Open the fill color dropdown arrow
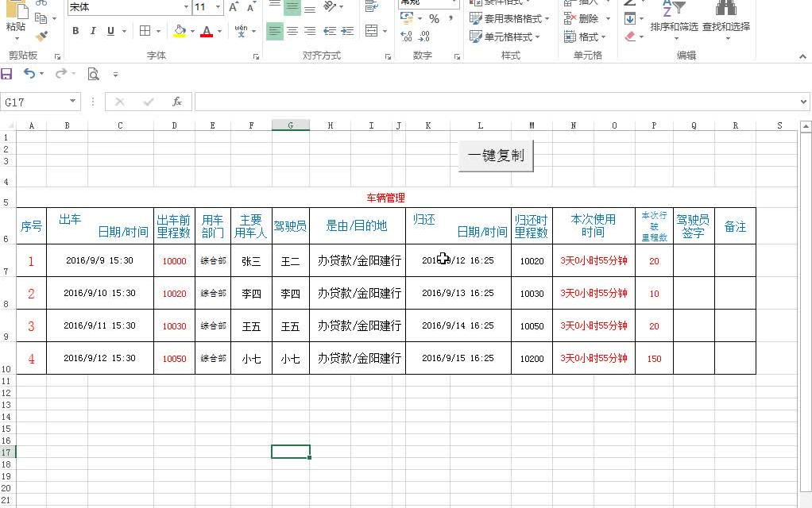812x508 pixels. 192,30
